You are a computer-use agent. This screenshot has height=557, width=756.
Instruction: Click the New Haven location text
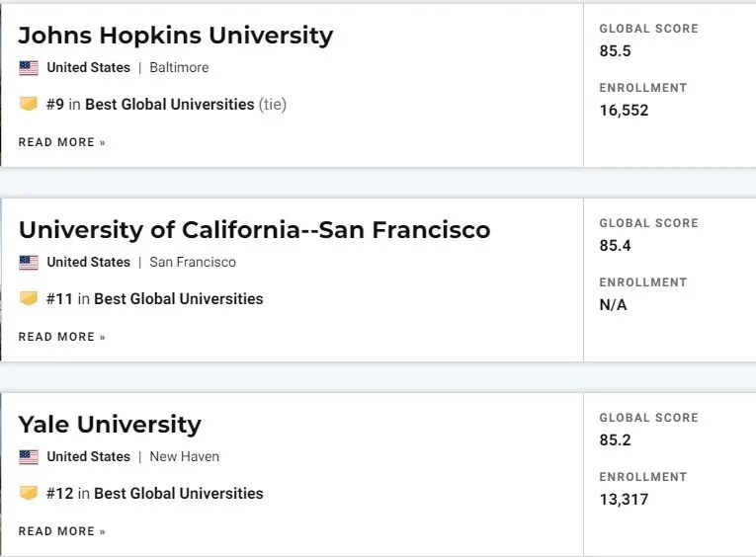click(x=184, y=457)
